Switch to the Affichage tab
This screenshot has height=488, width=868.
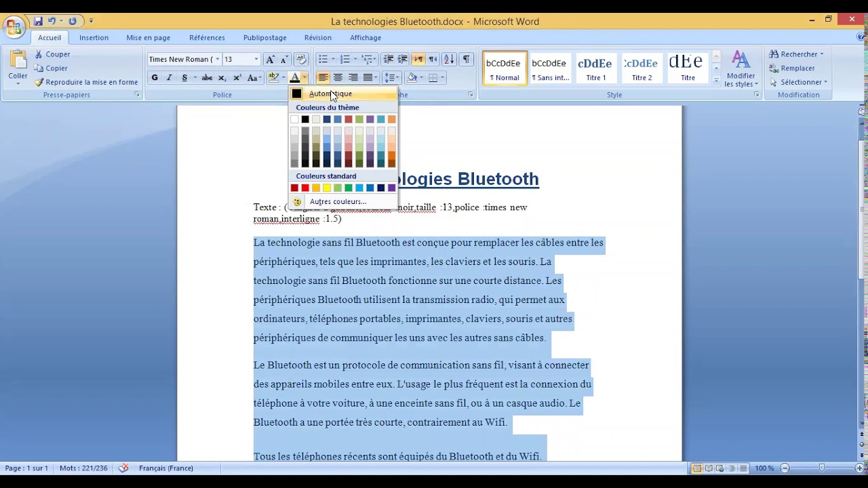(x=366, y=38)
